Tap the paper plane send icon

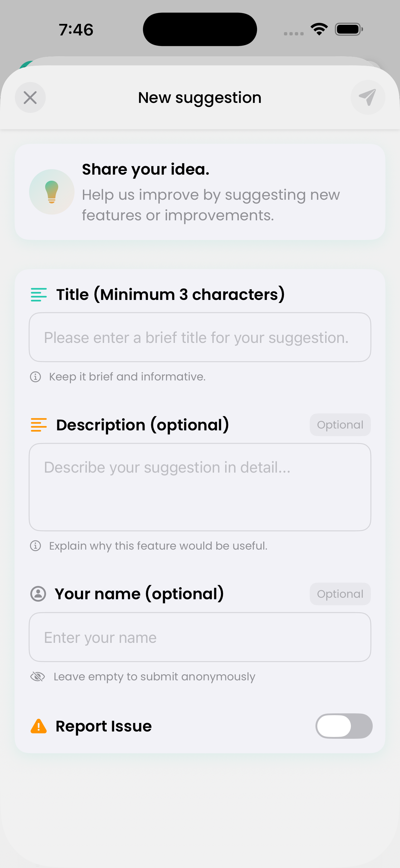[x=367, y=97]
